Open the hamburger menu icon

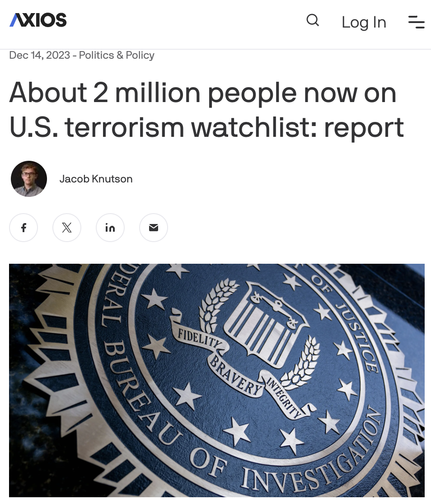[417, 22]
